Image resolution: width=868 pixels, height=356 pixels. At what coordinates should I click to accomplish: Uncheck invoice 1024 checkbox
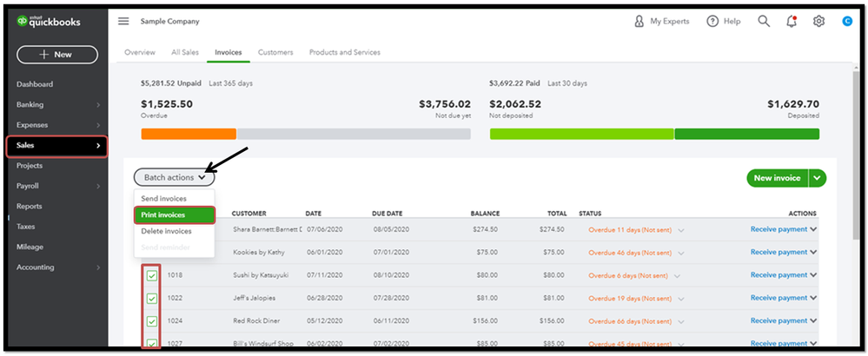click(x=152, y=320)
